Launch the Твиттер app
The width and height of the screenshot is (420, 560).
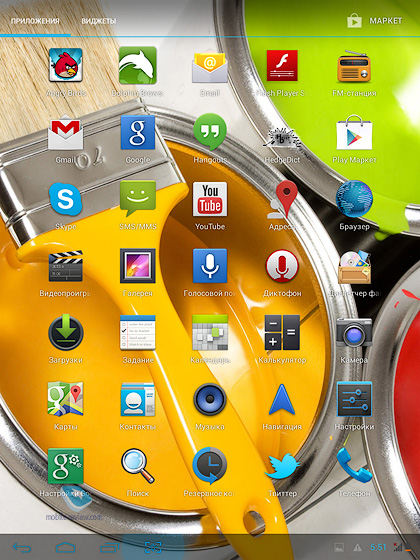click(282, 466)
